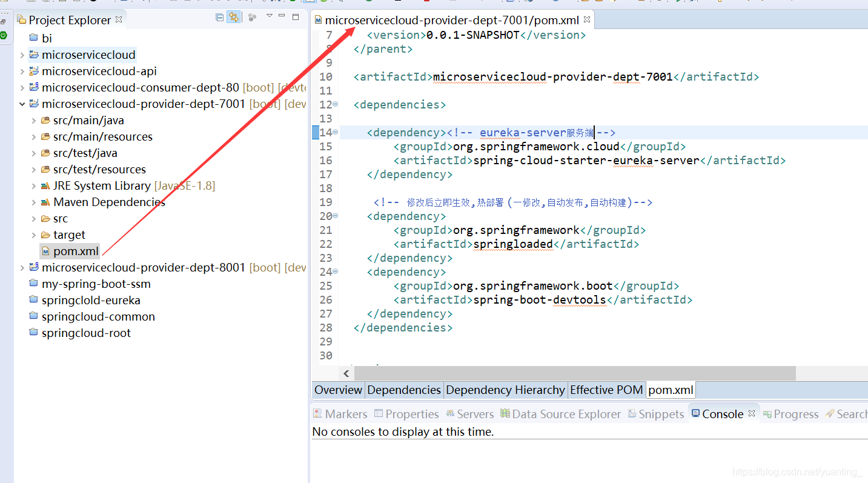Image resolution: width=868 pixels, height=483 pixels.
Task: Open the Progress view tab
Action: click(790, 415)
